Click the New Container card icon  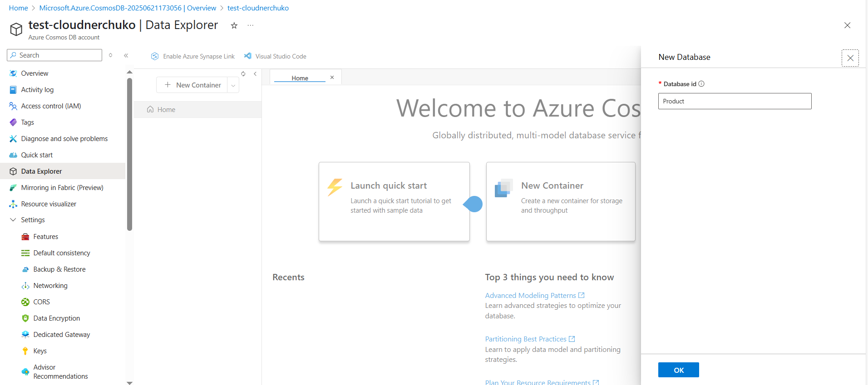[x=503, y=188]
